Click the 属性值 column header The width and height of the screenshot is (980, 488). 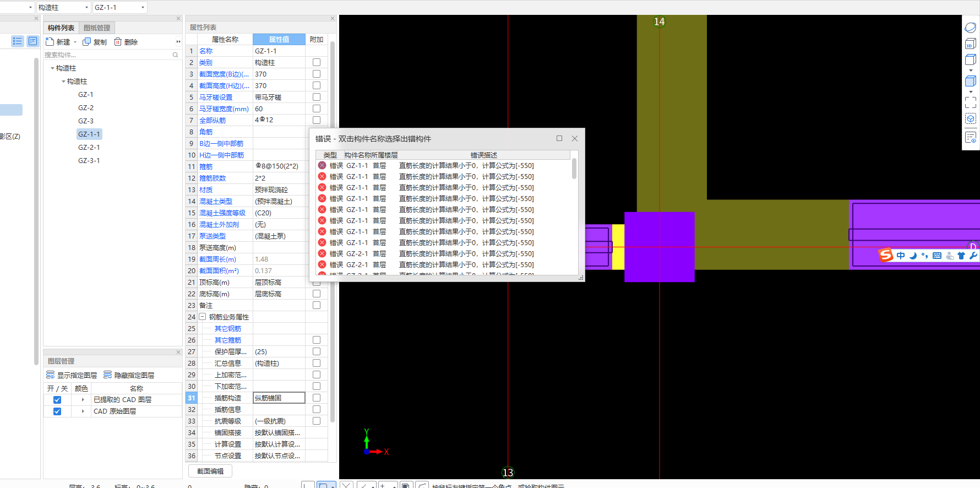pos(279,40)
